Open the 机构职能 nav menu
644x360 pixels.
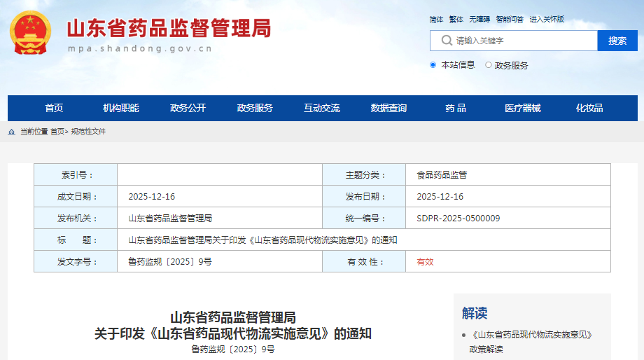(x=120, y=108)
